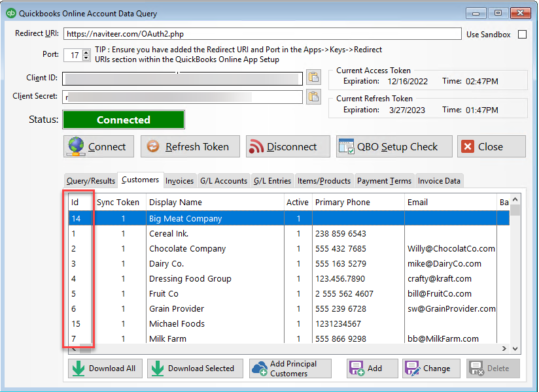Click the Refresh Token button
The image size is (539, 392).
[x=190, y=146]
